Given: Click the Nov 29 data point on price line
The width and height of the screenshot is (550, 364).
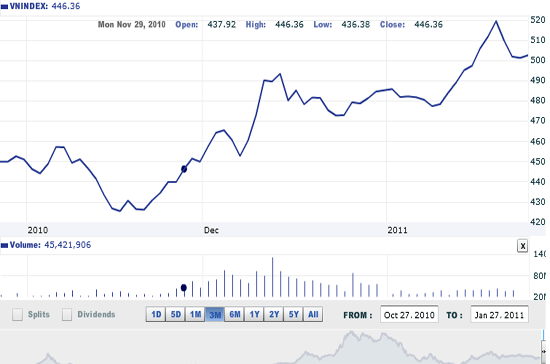Looking at the screenshot, I should 184,169.
